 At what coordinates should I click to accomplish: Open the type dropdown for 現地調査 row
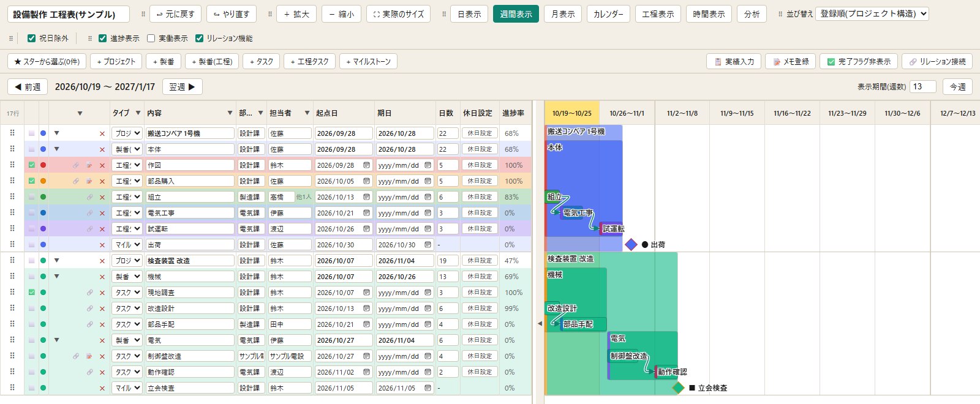pos(127,293)
